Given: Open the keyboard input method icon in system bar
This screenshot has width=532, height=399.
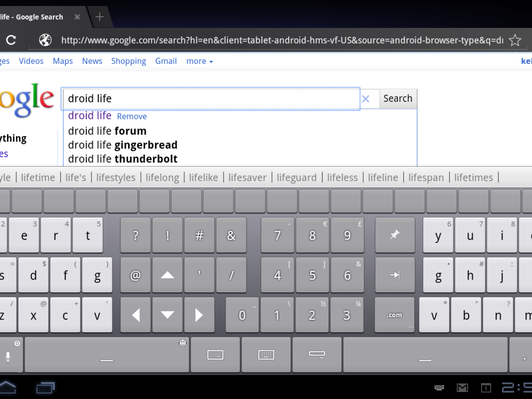Looking at the screenshot, I should click(439, 387).
